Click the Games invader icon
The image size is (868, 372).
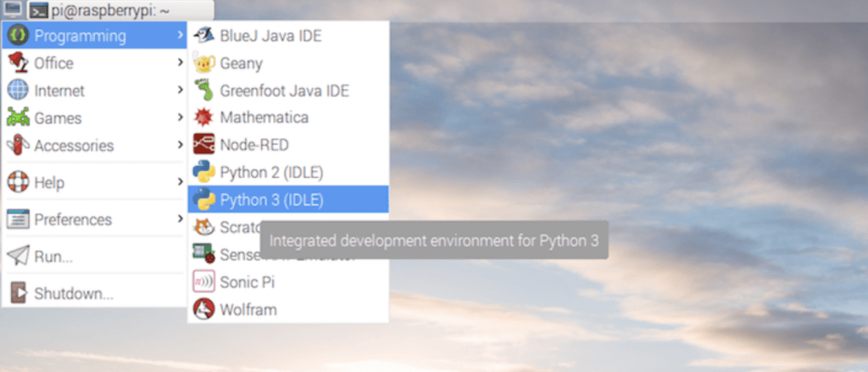pos(18,118)
